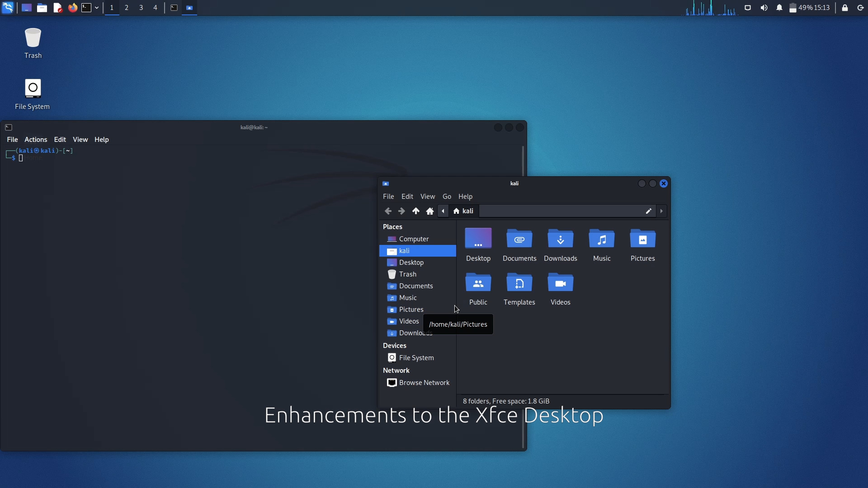Toggle the address bar edit mode
This screenshot has height=488, width=868.
[649, 211]
